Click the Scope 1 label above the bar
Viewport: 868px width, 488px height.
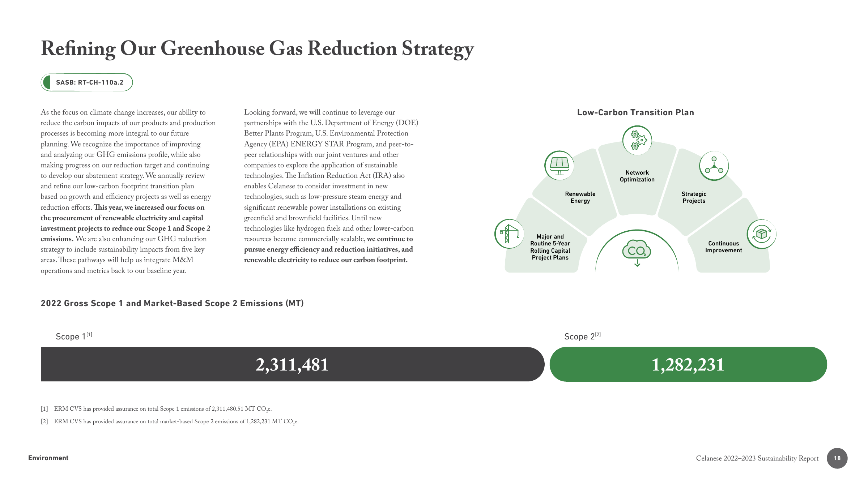coord(74,337)
